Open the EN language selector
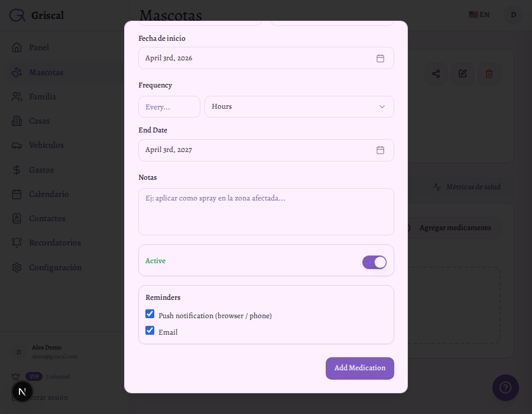532x414 pixels. (x=479, y=15)
